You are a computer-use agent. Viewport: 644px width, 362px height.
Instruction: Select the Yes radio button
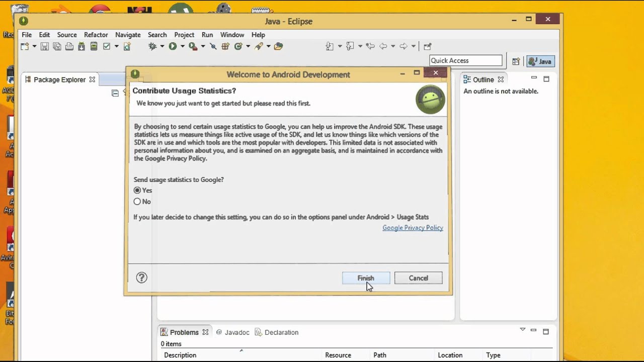(x=137, y=191)
